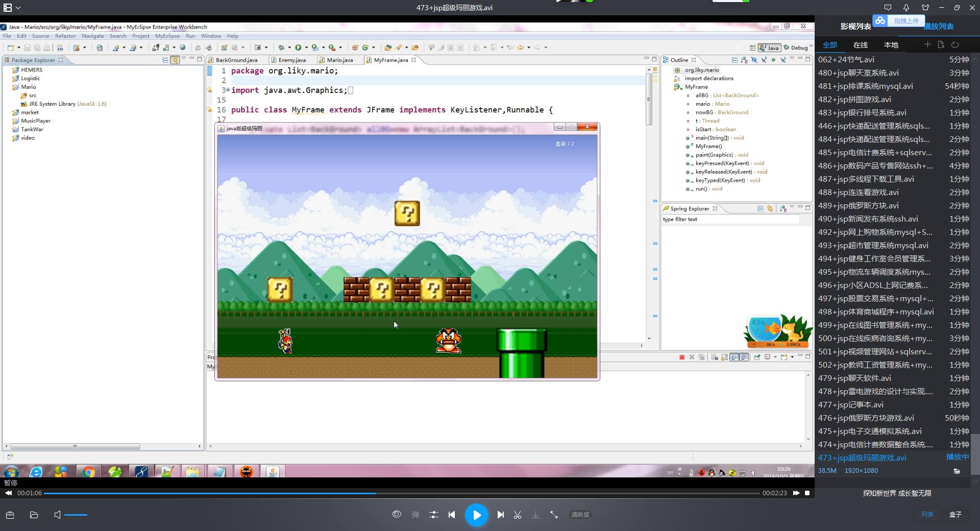Open the Eclipse Run dropdown arrow
980x531 pixels.
pos(306,47)
